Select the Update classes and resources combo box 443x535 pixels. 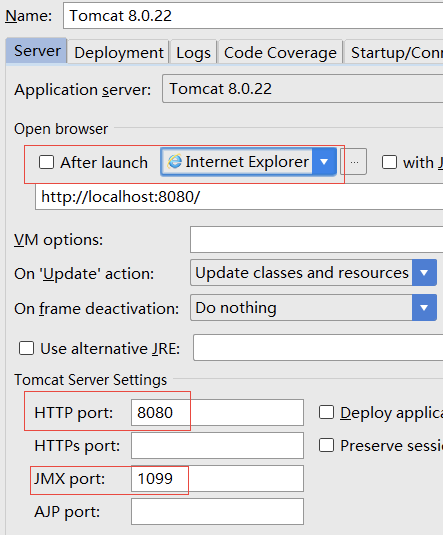tap(313, 273)
